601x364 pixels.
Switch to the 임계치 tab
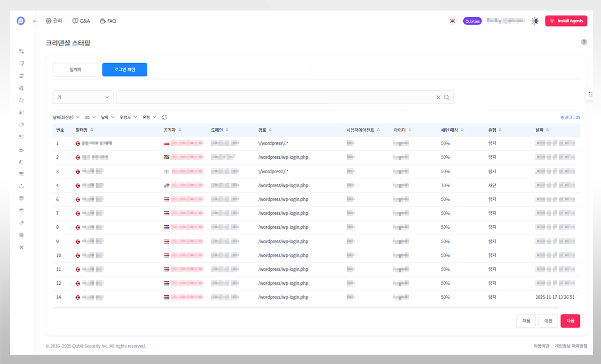[75, 70]
